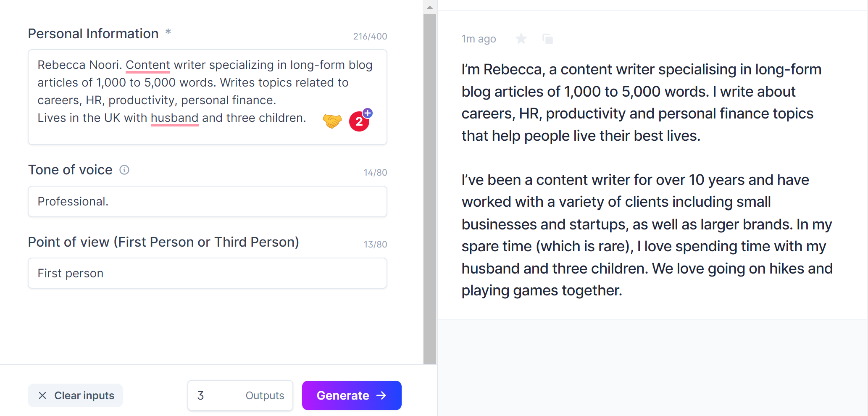Click the Clear inputs button

point(75,395)
